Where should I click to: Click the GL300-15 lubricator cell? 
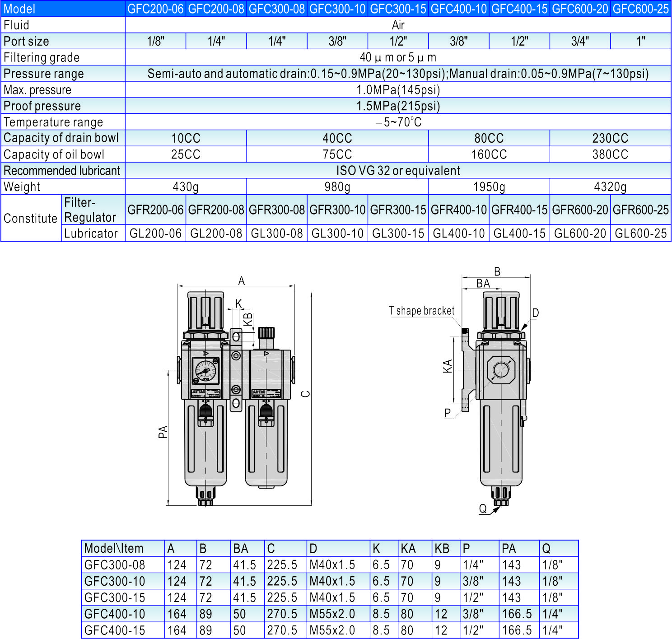(x=398, y=233)
